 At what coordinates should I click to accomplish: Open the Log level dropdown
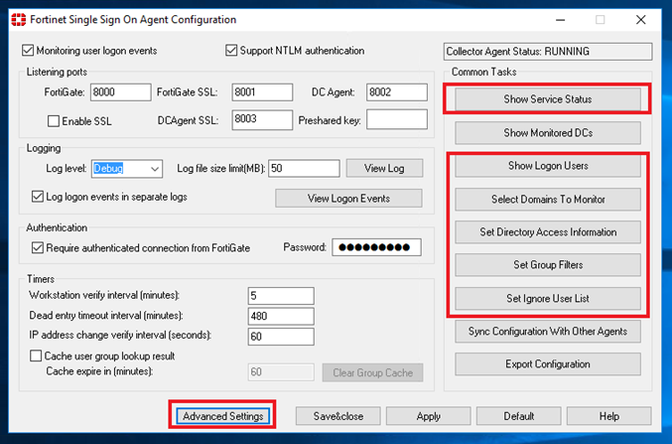pyautogui.click(x=127, y=168)
